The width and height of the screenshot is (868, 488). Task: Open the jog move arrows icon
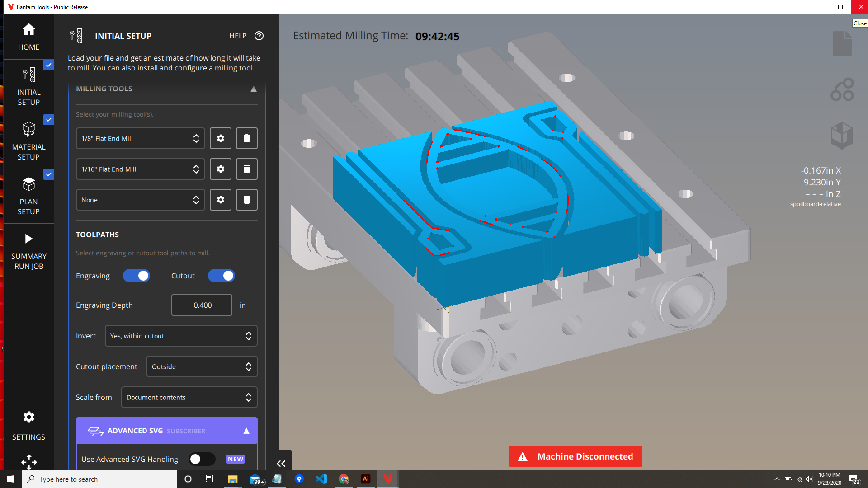pyautogui.click(x=29, y=462)
